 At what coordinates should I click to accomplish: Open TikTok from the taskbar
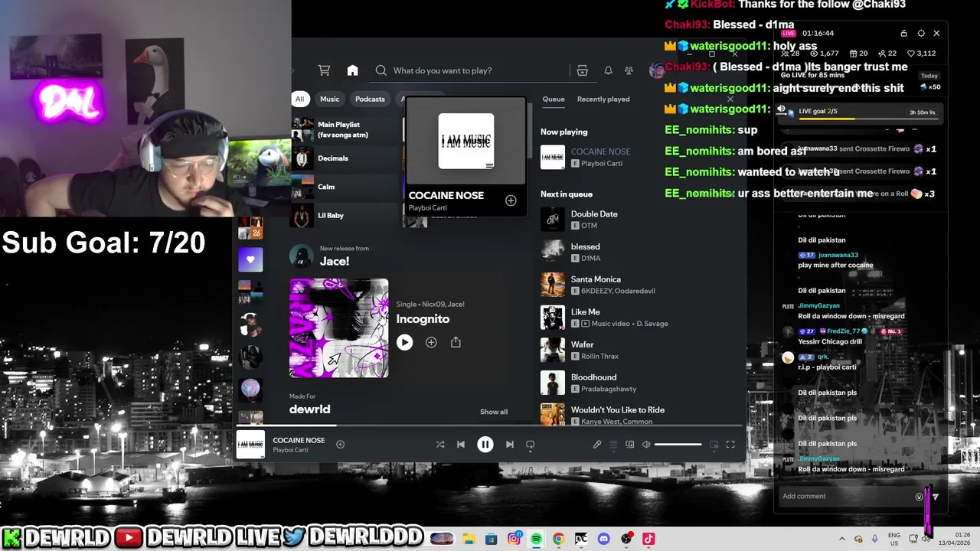coord(648,540)
